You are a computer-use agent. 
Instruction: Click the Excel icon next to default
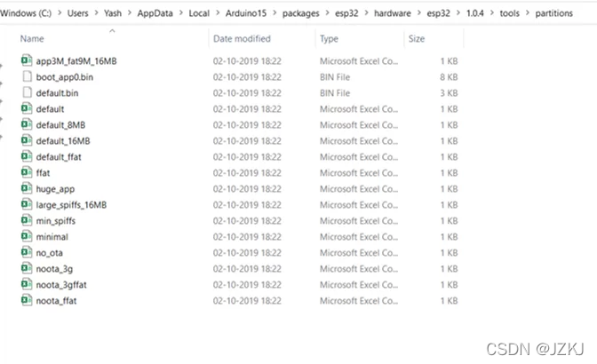(x=27, y=108)
